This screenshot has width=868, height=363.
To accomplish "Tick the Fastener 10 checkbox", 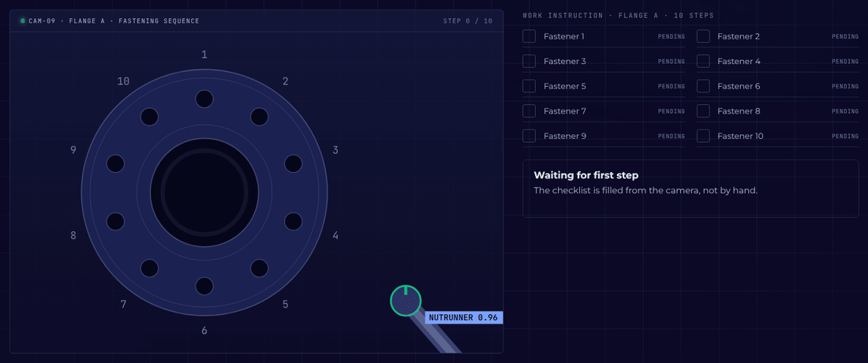I will 703,136.
